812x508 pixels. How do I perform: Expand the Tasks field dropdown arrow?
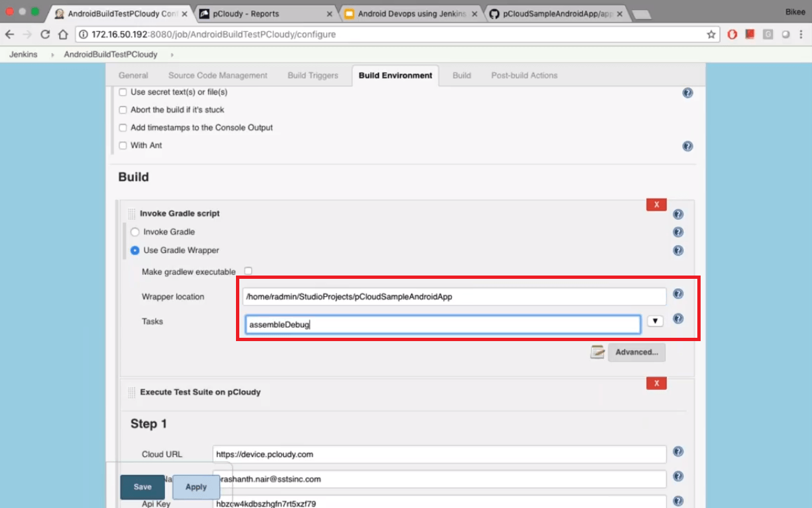655,321
